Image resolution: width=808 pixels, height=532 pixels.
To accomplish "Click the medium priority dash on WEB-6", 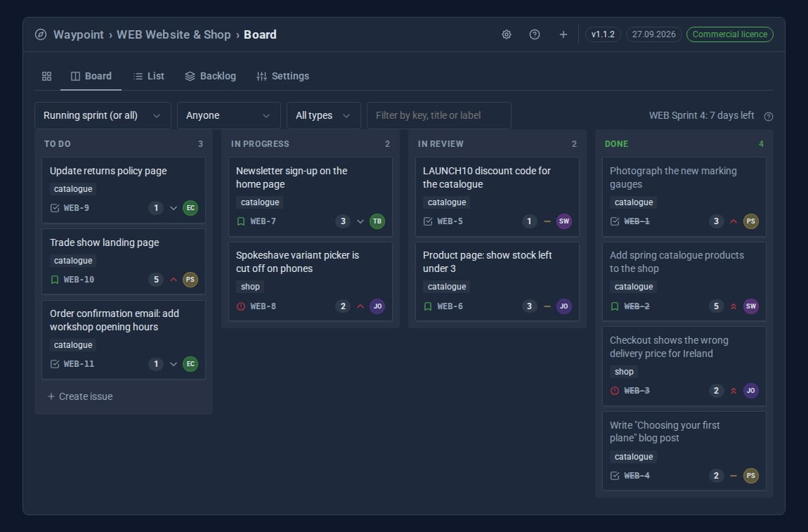I will tap(547, 306).
